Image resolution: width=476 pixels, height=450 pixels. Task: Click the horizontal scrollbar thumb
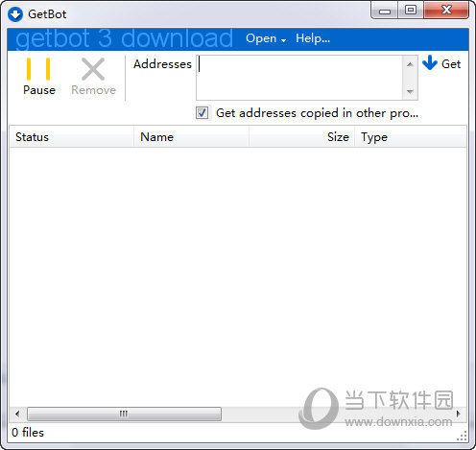124,414
